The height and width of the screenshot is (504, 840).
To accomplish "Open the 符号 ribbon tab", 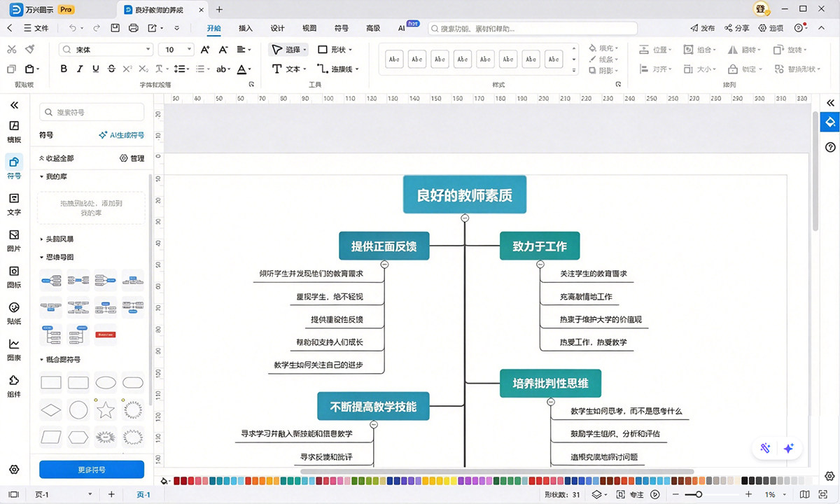I will point(342,28).
